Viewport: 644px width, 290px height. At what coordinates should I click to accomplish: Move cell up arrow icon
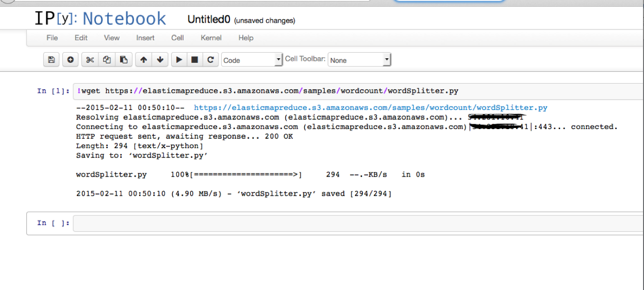pyautogui.click(x=143, y=60)
